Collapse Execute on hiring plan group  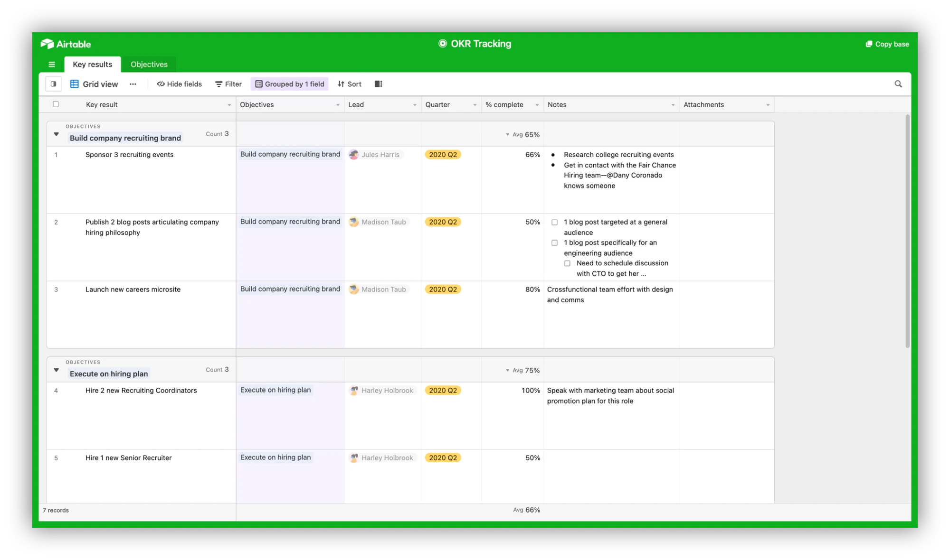coord(57,370)
